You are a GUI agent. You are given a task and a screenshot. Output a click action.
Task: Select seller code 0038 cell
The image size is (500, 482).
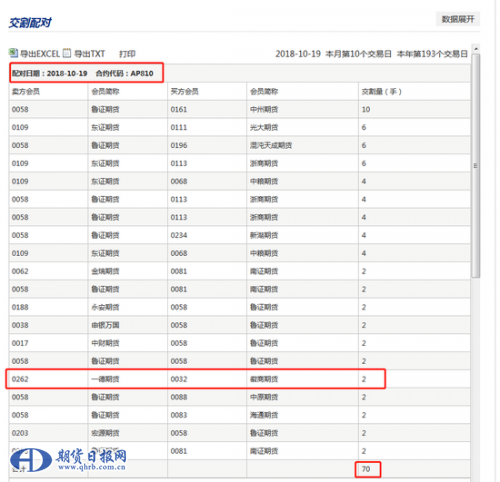[x=48, y=325]
